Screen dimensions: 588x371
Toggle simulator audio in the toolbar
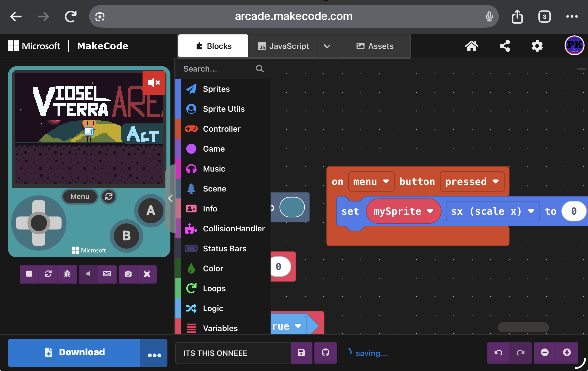tap(88, 274)
